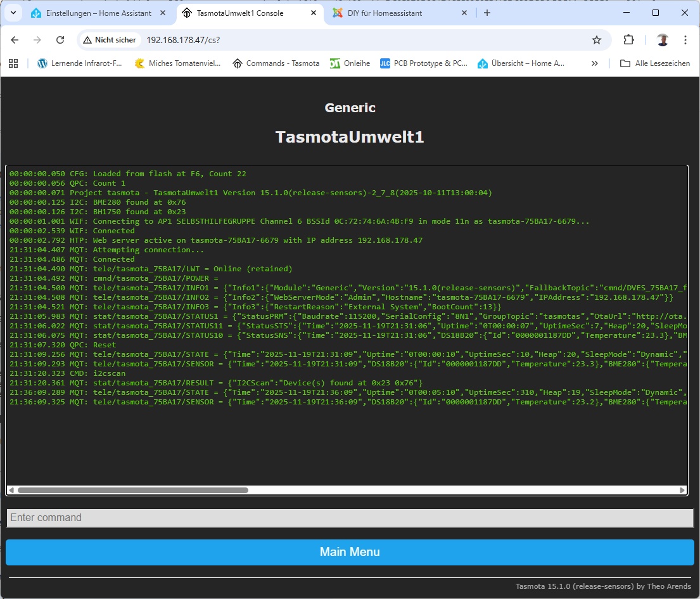
Task: Open the user profile avatar
Action: (663, 40)
